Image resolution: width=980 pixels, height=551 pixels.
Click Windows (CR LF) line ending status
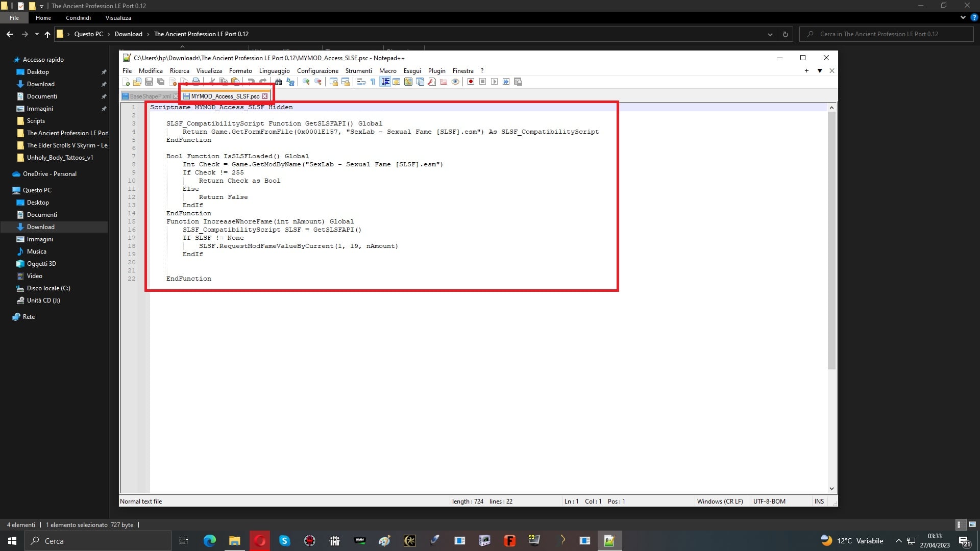tap(720, 502)
